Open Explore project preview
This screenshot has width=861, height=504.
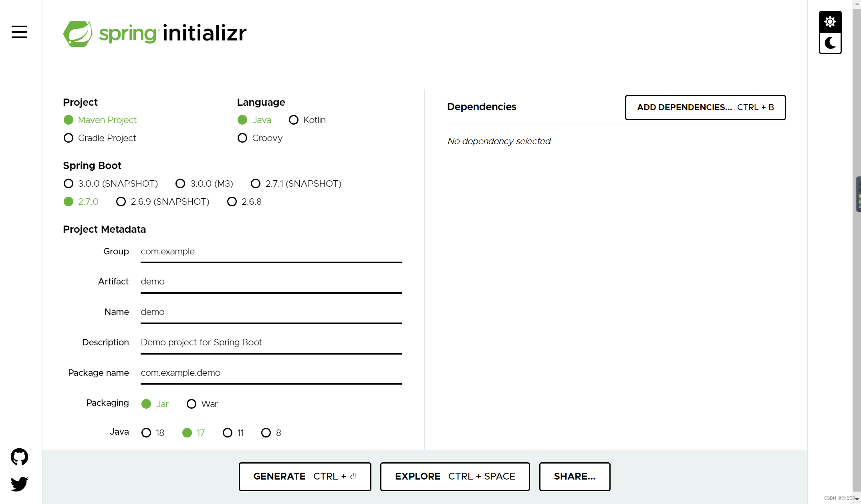coord(455,476)
